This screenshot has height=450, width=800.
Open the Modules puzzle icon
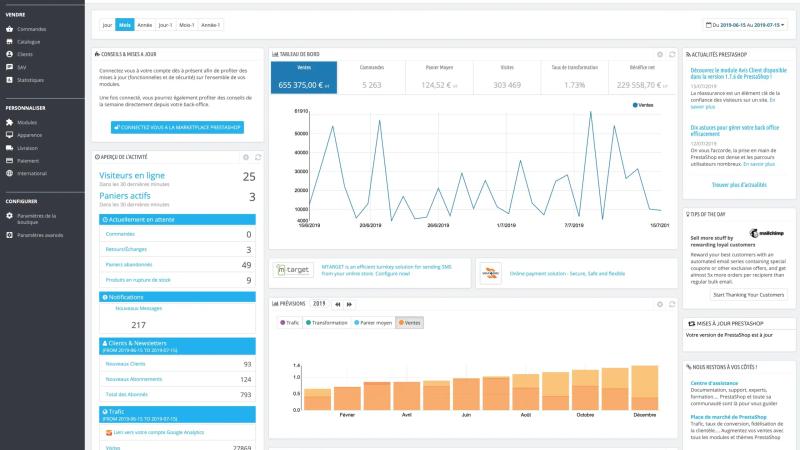[9, 122]
